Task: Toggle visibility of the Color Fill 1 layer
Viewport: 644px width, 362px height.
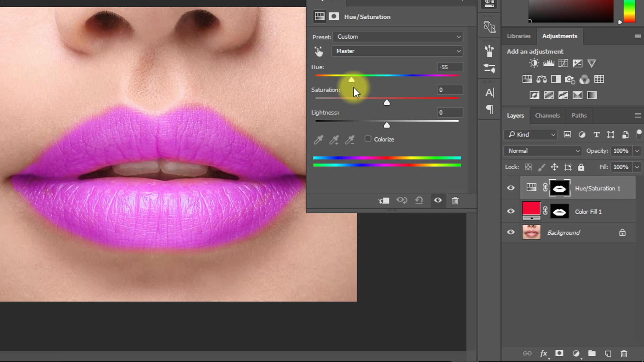Action: click(x=511, y=211)
